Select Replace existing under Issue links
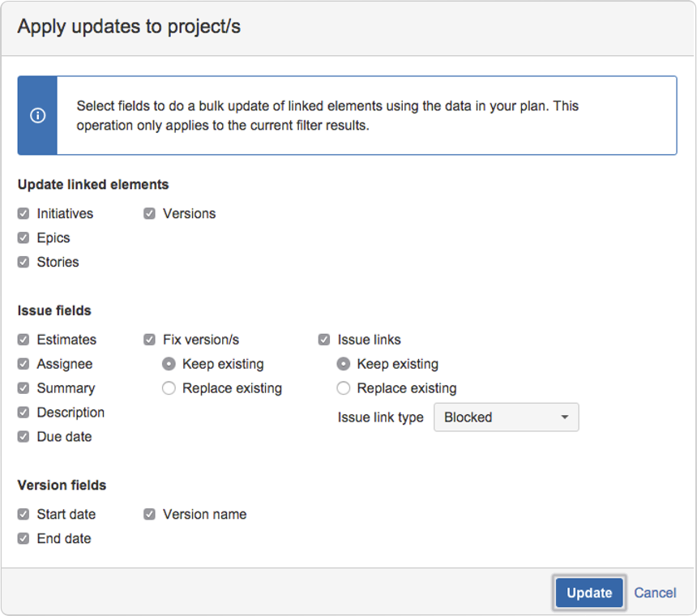Viewport: 697px width, 616px height. click(344, 388)
